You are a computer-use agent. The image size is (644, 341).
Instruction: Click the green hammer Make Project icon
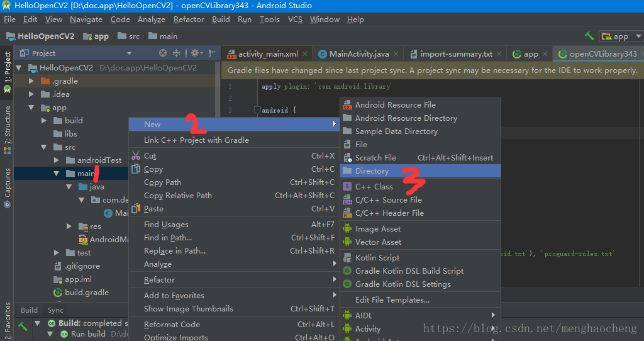click(589, 36)
